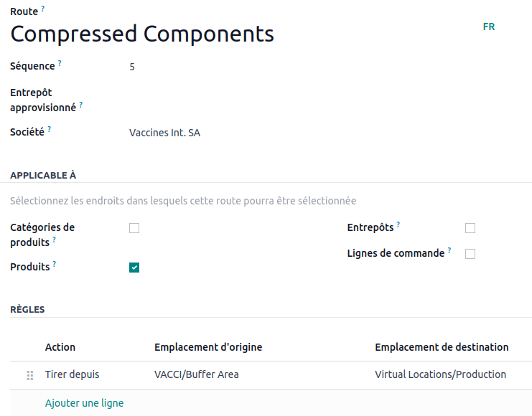Viewport: 532px width, 416px height.
Task: Click Ajouter une ligne link
Action: pos(84,403)
